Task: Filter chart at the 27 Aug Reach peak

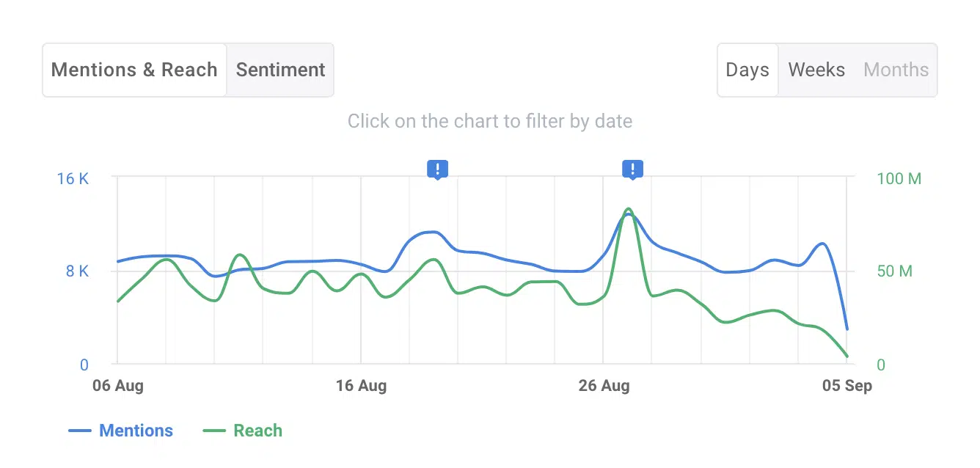Action: pyautogui.click(x=628, y=210)
